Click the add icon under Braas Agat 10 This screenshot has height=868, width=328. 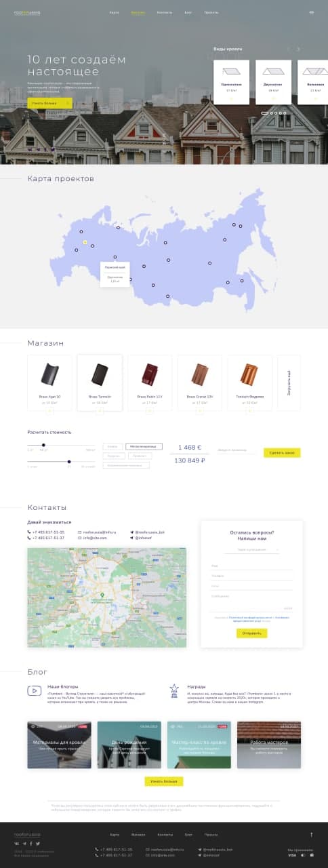[x=49, y=410]
